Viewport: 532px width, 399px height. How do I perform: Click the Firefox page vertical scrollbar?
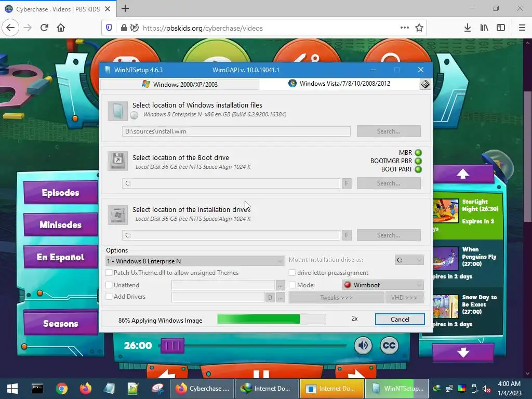point(527,156)
